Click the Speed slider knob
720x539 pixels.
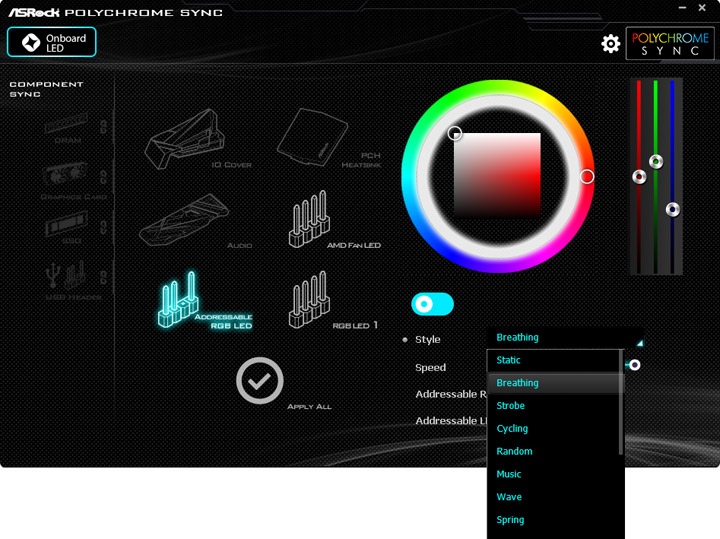635,365
